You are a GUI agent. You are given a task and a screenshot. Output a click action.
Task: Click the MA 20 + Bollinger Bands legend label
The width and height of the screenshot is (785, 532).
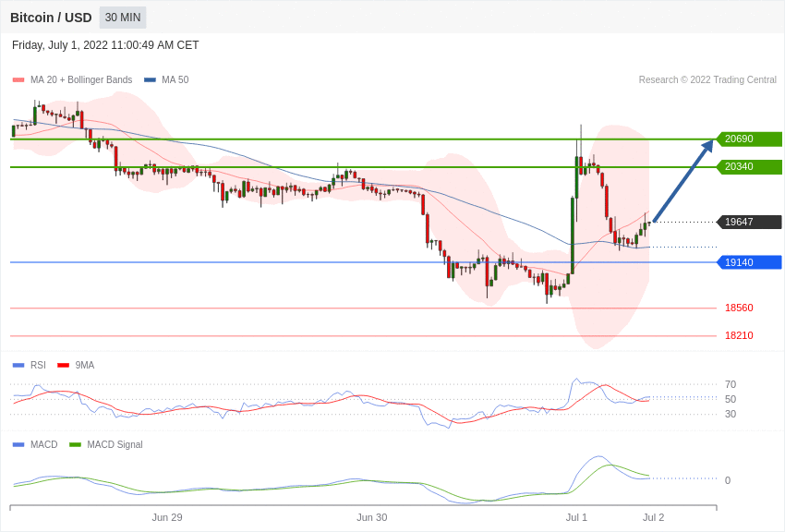[81, 79]
